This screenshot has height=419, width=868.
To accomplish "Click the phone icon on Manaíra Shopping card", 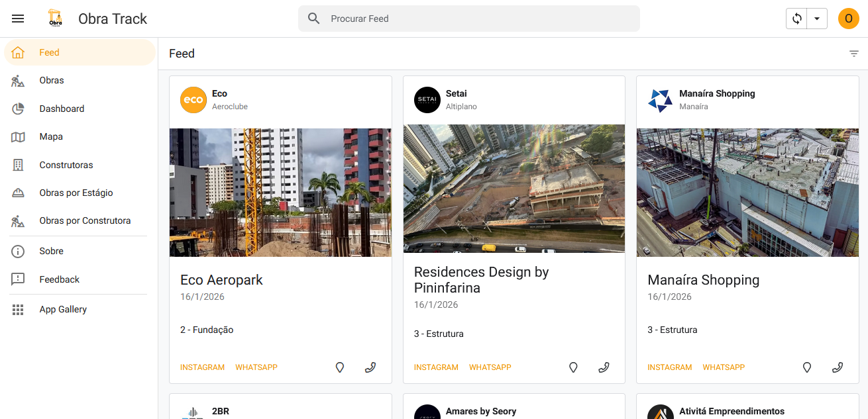I will click(x=838, y=367).
